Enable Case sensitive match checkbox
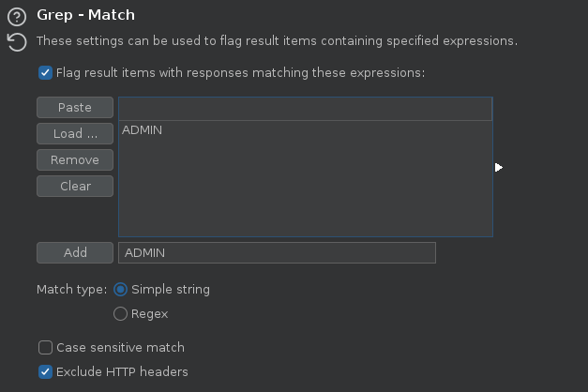This screenshot has width=588, height=392. click(45, 347)
